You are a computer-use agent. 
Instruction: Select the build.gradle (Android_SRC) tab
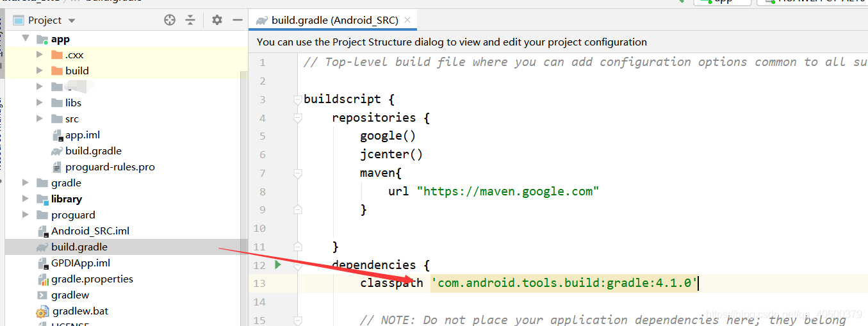333,20
